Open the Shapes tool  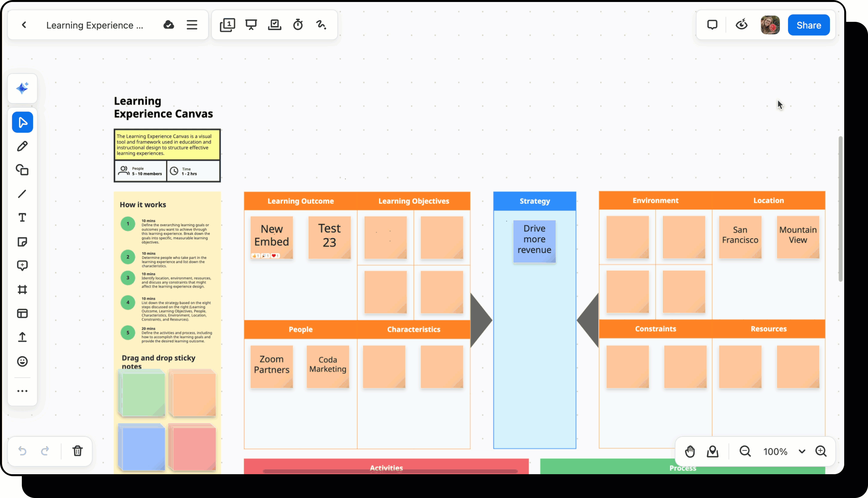point(22,170)
